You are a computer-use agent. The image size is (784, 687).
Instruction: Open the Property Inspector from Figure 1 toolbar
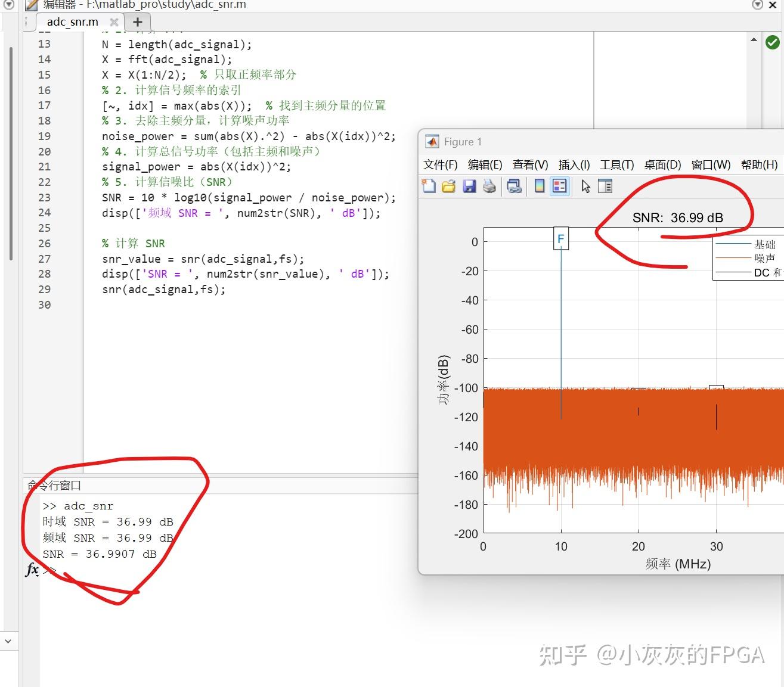[605, 186]
